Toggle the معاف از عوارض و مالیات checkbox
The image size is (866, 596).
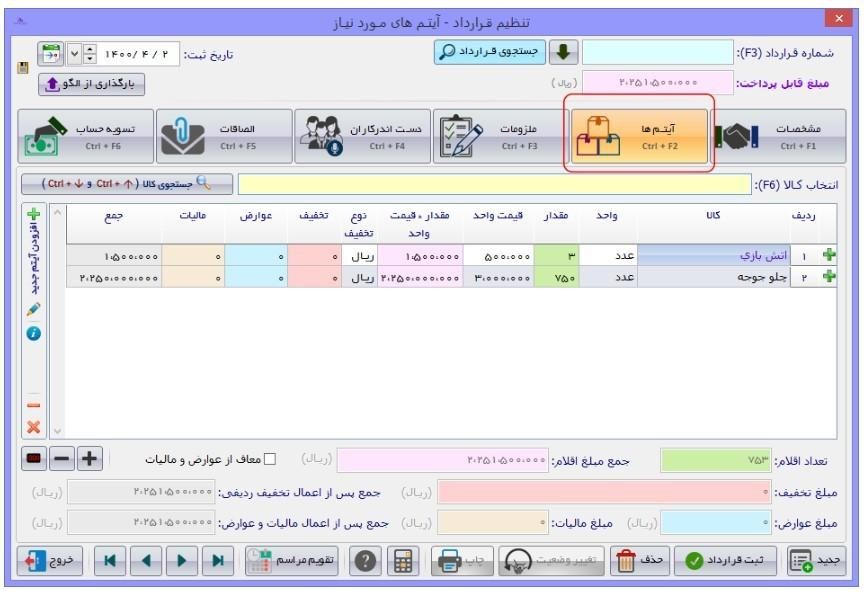tap(270, 459)
